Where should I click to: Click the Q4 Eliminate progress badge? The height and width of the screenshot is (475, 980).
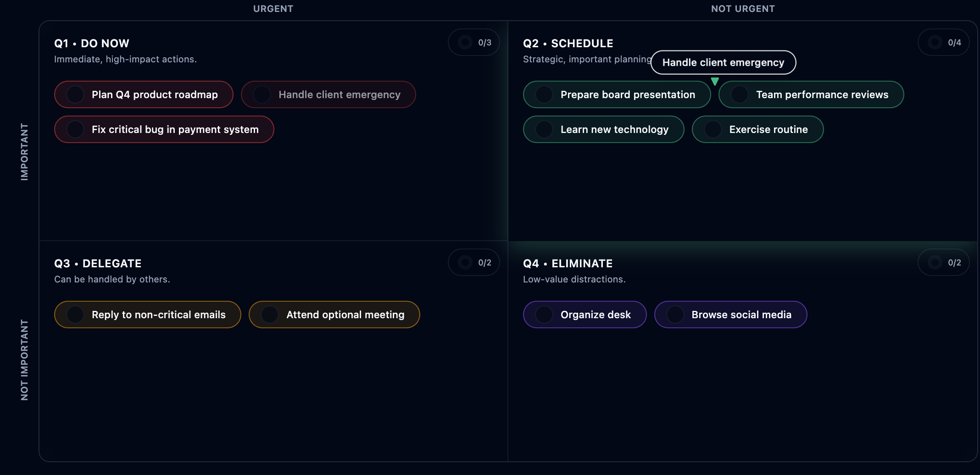click(944, 263)
